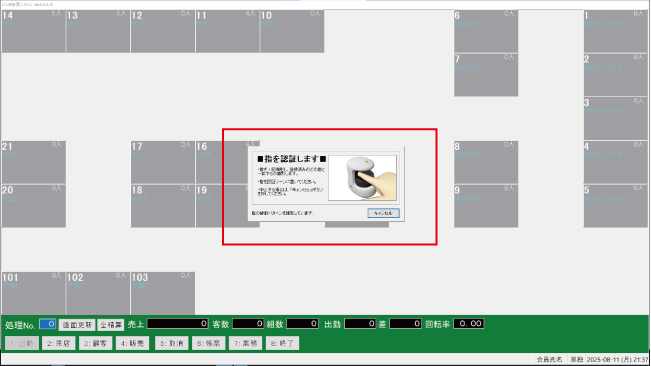Viewport: 651px width, 366px height.
Task: Open table 10 tile
Action: pyautogui.click(x=292, y=32)
